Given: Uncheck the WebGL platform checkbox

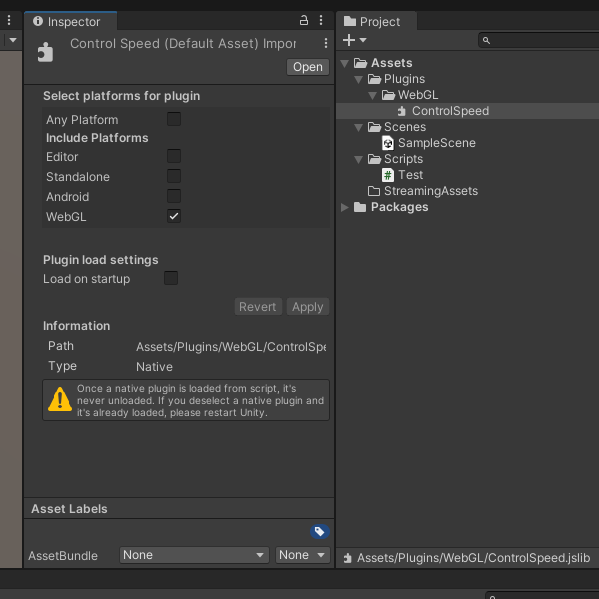Looking at the screenshot, I should coord(174,216).
